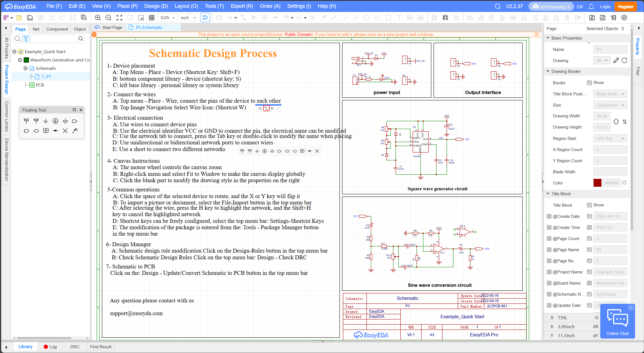Switch to the Net tab
The height and width of the screenshot is (353, 644).
36,29
